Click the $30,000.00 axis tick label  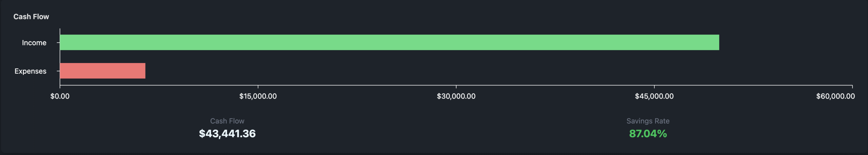[456, 96]
